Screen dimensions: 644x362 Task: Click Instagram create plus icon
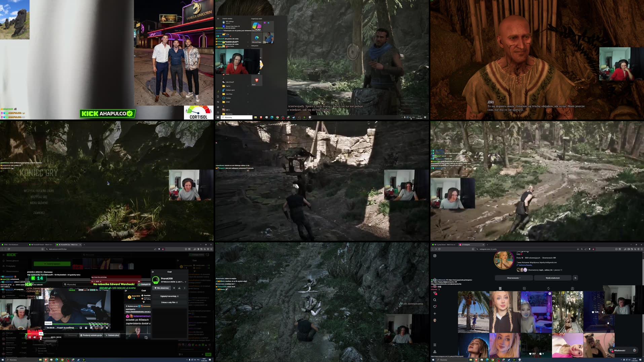(x=435, y=314)
